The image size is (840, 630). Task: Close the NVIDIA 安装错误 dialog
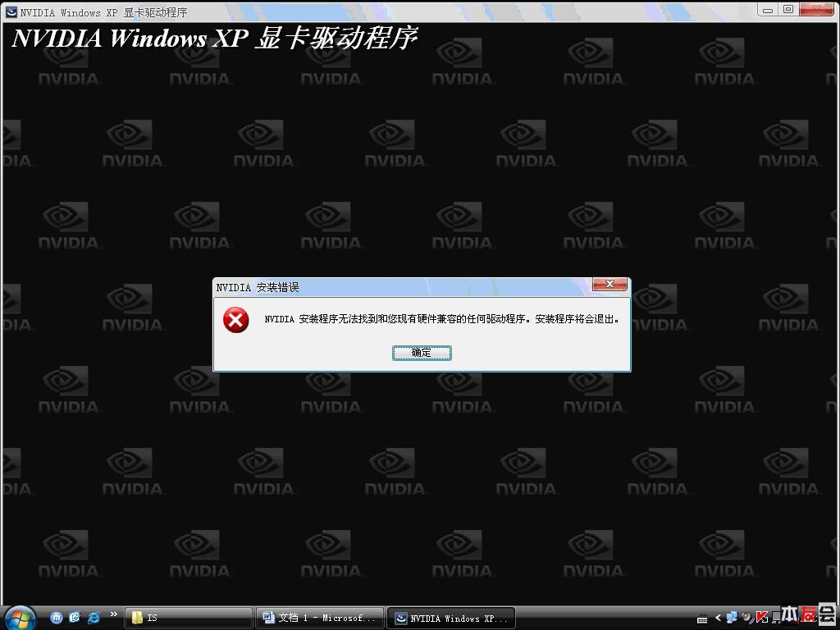[609, 285]
